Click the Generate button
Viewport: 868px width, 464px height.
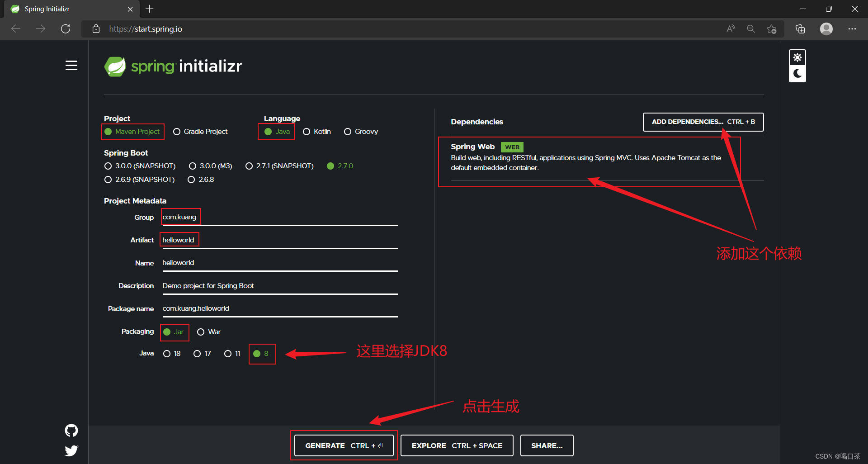click(x=344, y=445)
